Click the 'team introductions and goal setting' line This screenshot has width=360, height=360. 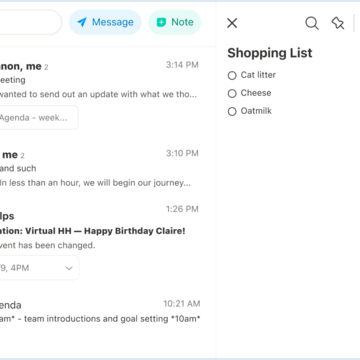point(100,319)
